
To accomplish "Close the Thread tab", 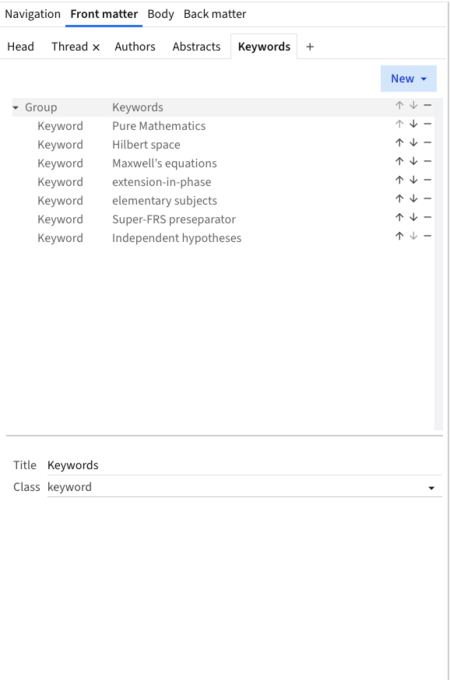I will (96, 47).
